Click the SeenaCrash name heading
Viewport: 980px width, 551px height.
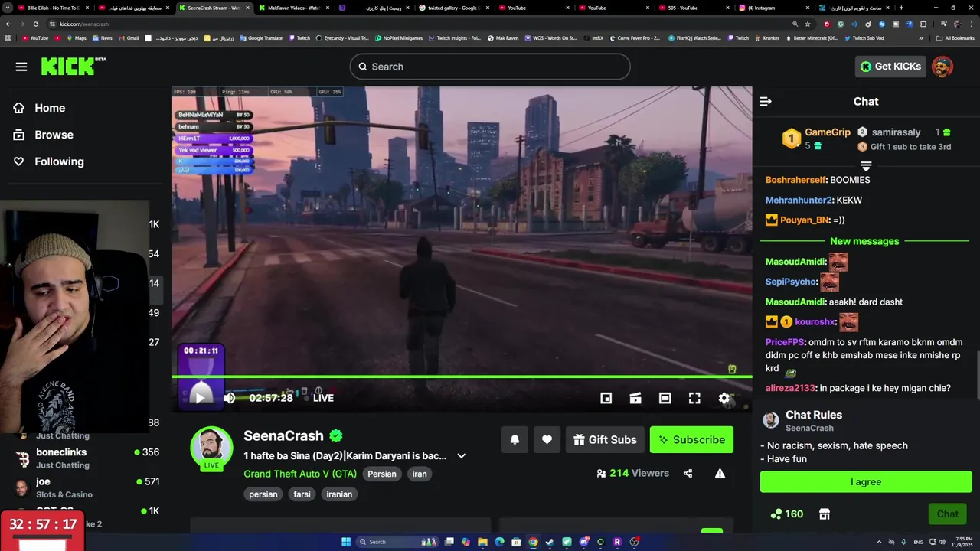[x=283, y=435]
